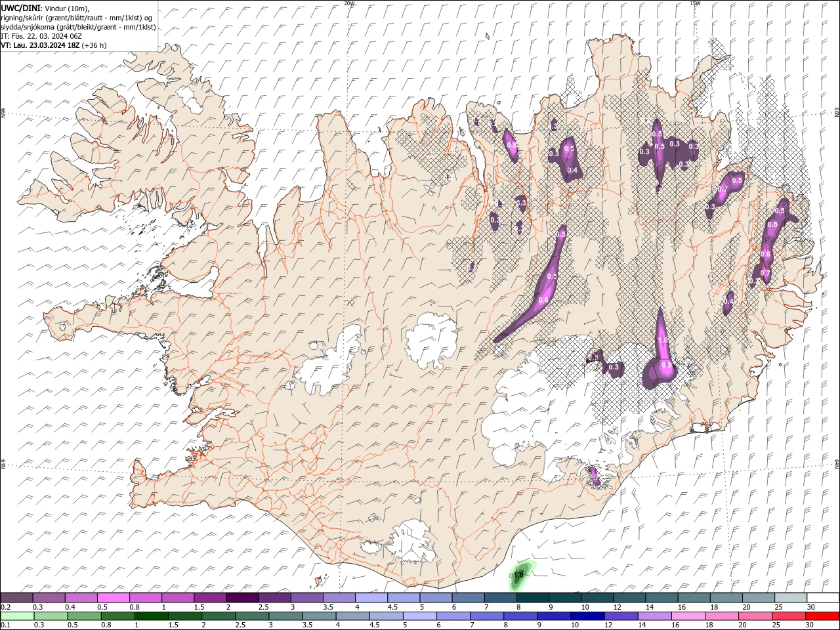Pick the 12 swatch in lower rain legend

tap(621, 616)
